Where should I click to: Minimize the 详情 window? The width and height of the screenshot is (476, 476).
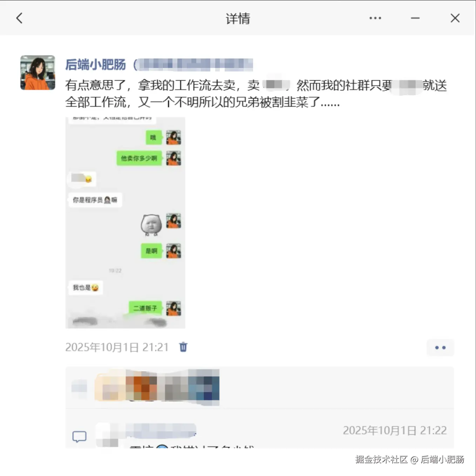(x=415, y=18)
